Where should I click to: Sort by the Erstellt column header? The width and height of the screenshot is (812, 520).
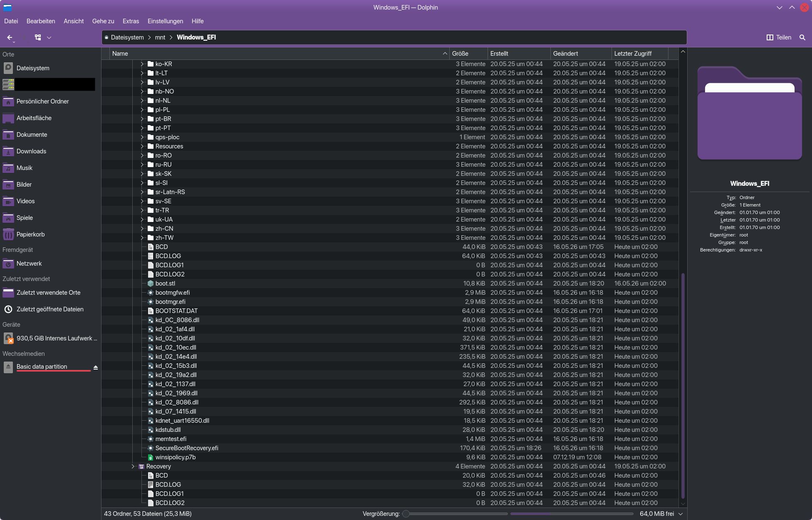(x=519, y=54)
